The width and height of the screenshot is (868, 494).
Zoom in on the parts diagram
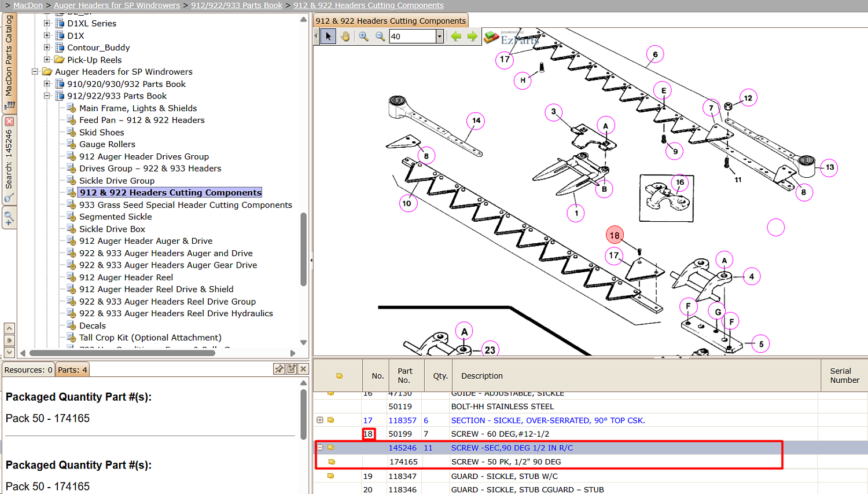[363, 36]
